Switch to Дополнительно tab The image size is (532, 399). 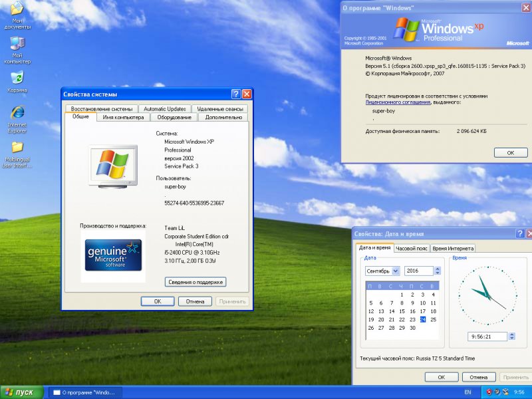(223, 118)
